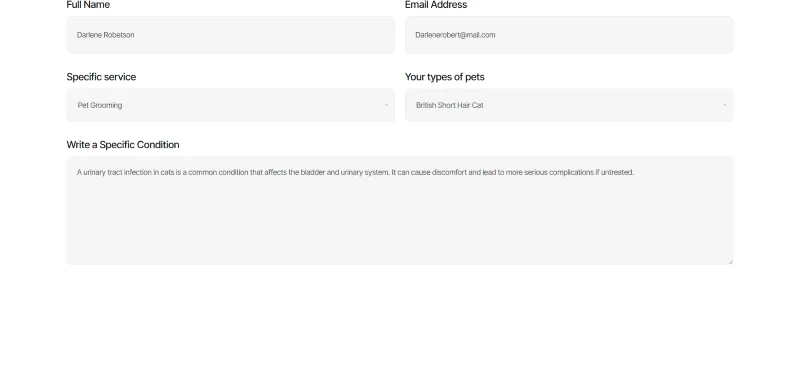This screenshot has width=800, height=378.
Task: Click the Your types of pets label
Action: [x=444, y=77]
